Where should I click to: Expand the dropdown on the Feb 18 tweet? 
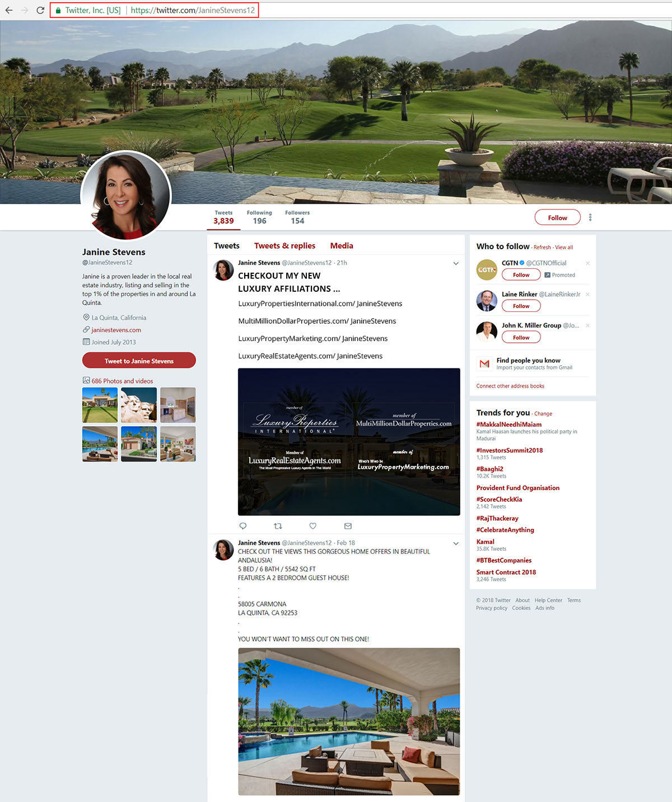(456, 543)
